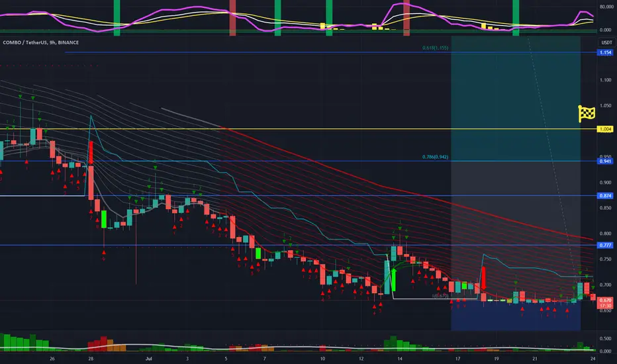Click the big red down arrow near the 18th
Screen dimensions: 617x364
[x=484, y=278]
